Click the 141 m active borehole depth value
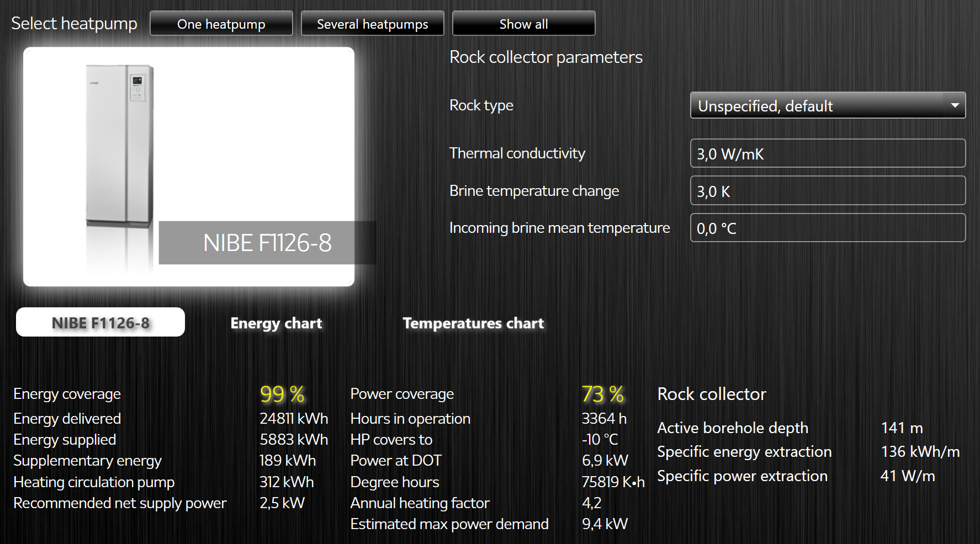This screenshot has height=544, width=980. pos(902,428)
